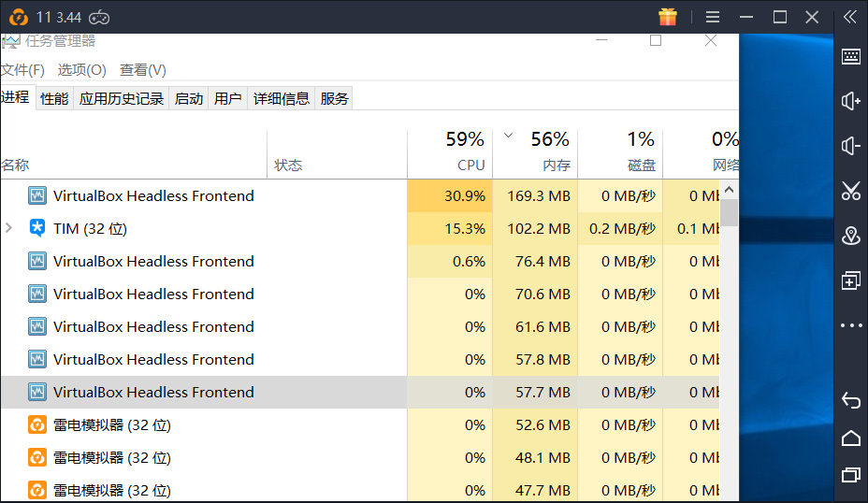Show more tools via the three dots
Viewport: 868px width, 503px height.
[851, 325]
